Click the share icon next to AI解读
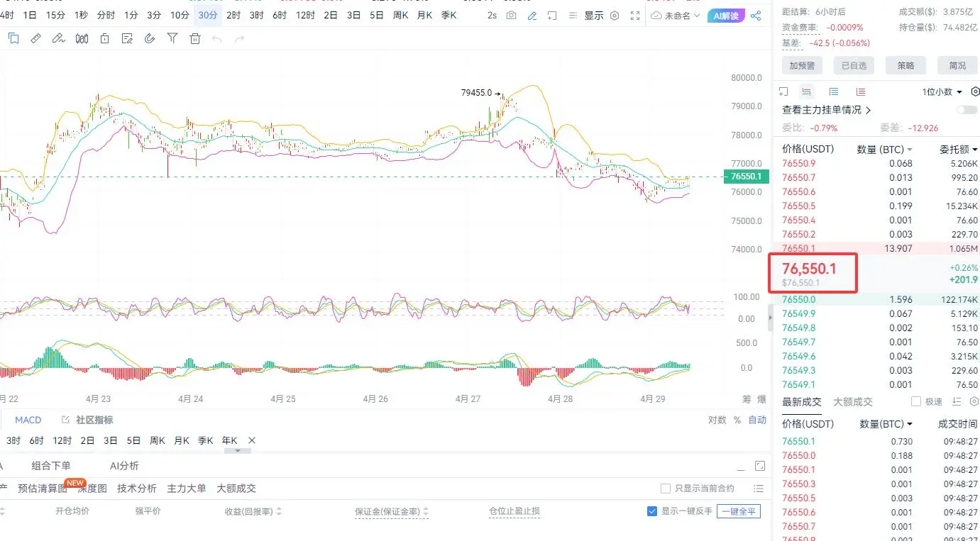The height and width of the screenshot is (541, 980). tap(756, 15)
